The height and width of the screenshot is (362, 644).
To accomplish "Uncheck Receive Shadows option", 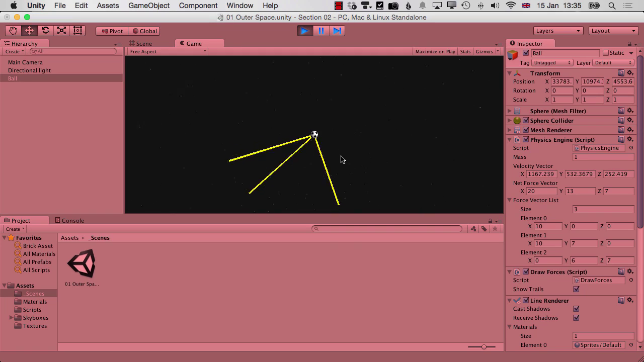I will click(x=576, y=318).
